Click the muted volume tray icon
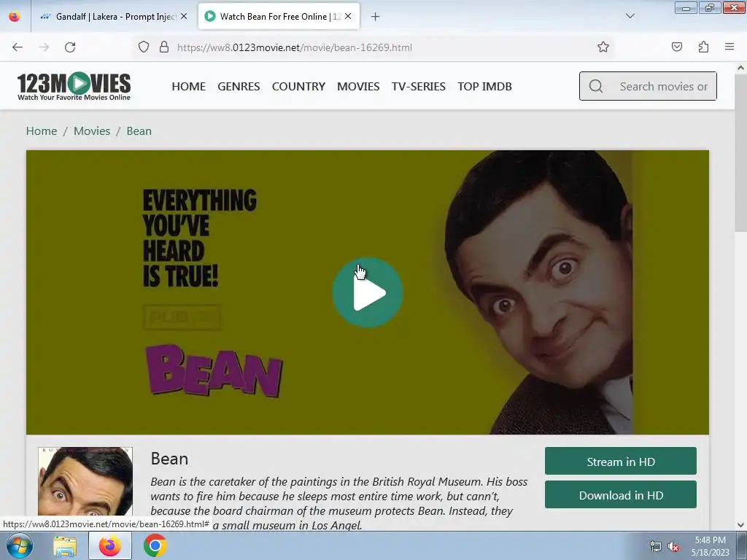The image size is (747, 560). [673, 546]
